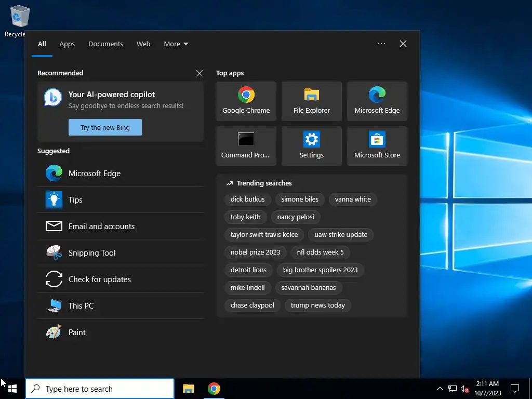The image size is (532, 399).
Task: Click the Bing chat icon in Recommended
Action: (x=53, y=98)
